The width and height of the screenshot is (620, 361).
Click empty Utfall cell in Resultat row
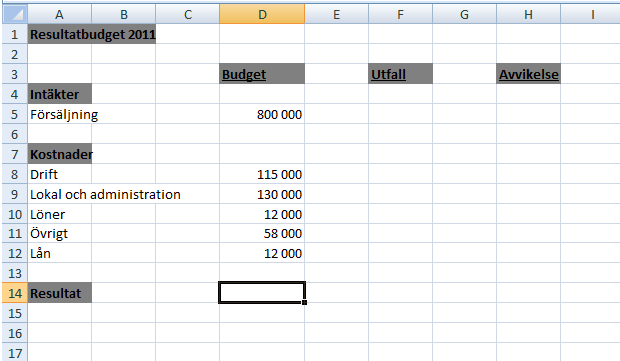[401, 293]
